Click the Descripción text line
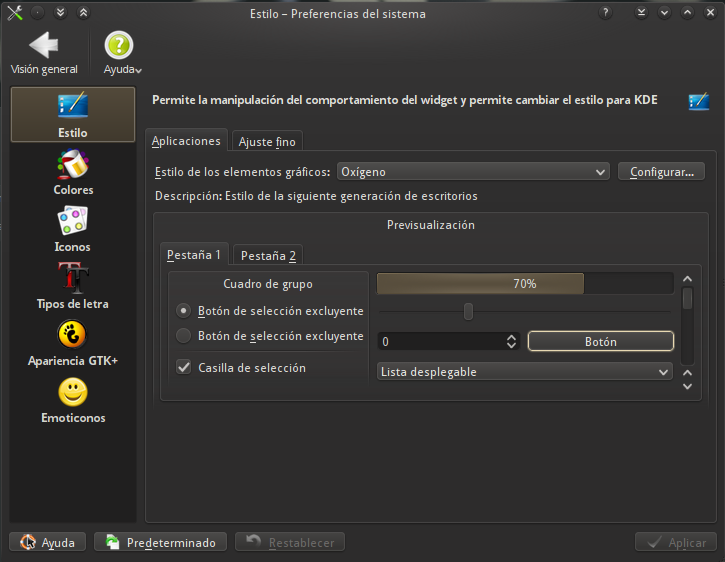 point(316,196)
